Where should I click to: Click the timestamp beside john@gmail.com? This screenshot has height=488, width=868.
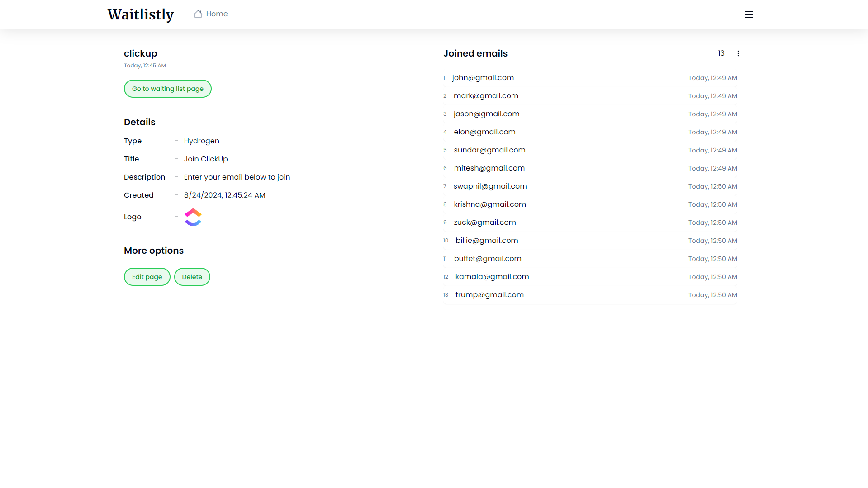pyautogui.click(x=713, y=78)
